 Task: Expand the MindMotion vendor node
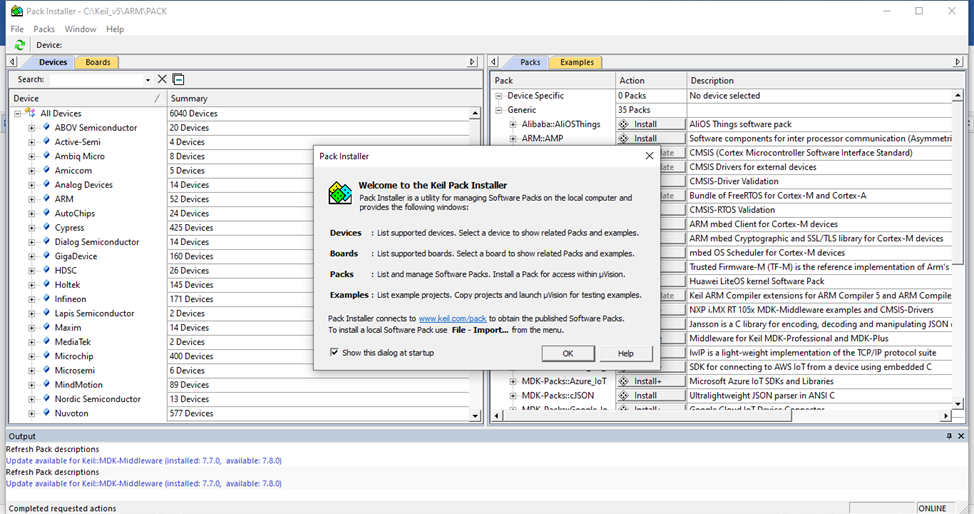[x=31, y=385]
